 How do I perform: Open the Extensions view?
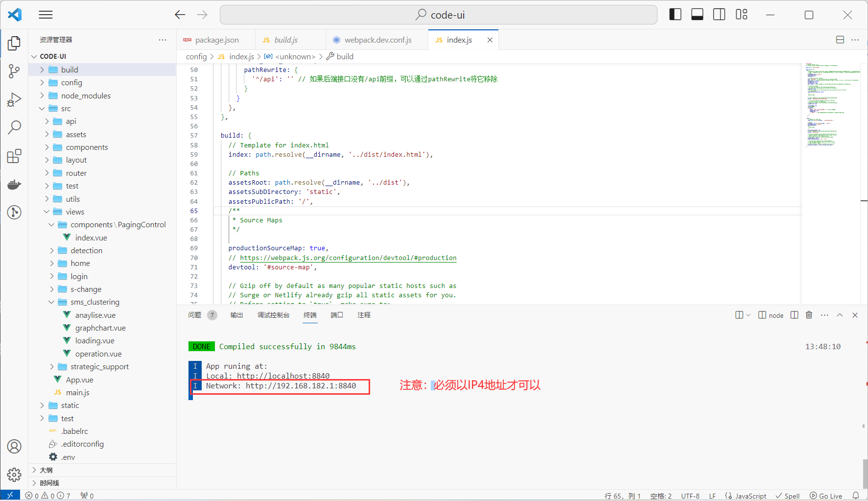(x=14, y=156)
